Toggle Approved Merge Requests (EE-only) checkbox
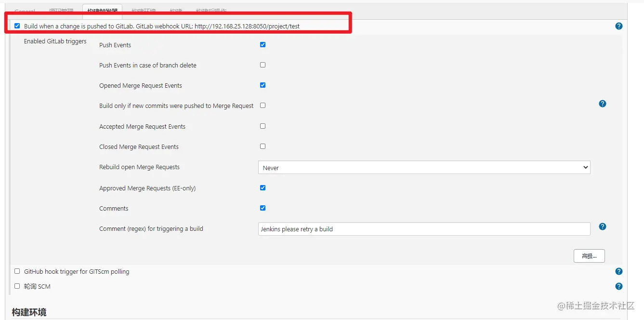The width and height of the screenshot is (644, 320). (263, 187)
